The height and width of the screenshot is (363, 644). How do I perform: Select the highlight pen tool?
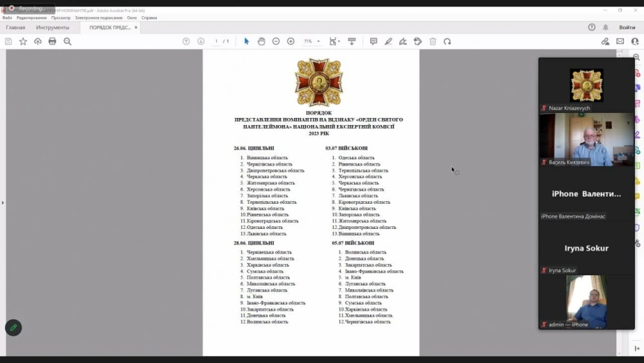pos(388,41)
